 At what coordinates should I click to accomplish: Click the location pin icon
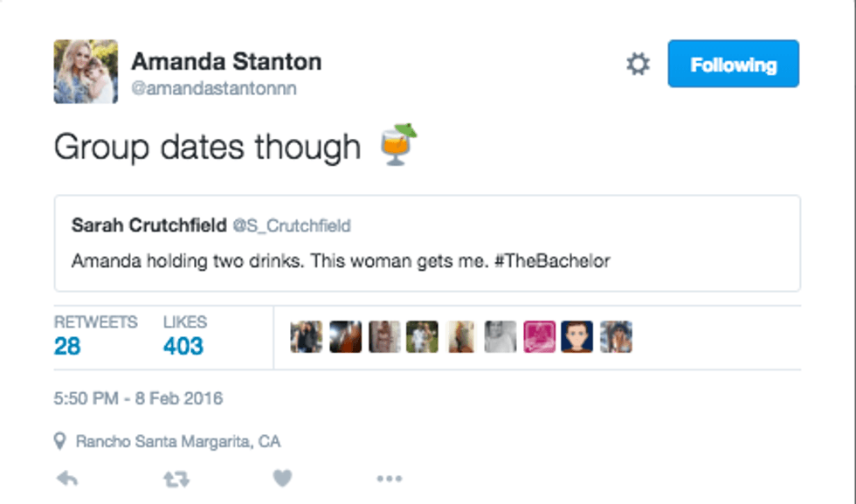tap(60, 441)
